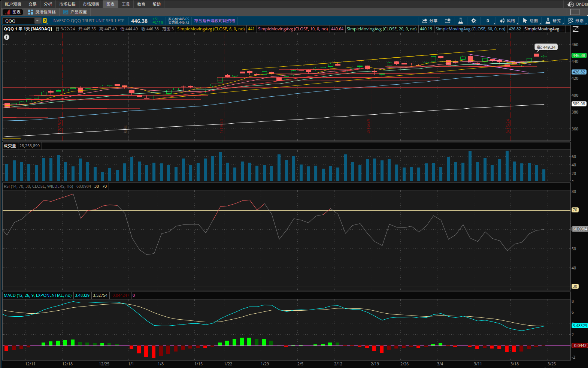Click the 60.0984 RSI value bubble on axis
The height and width of the screenshot is (368, 588).
(x=580, y=229)
